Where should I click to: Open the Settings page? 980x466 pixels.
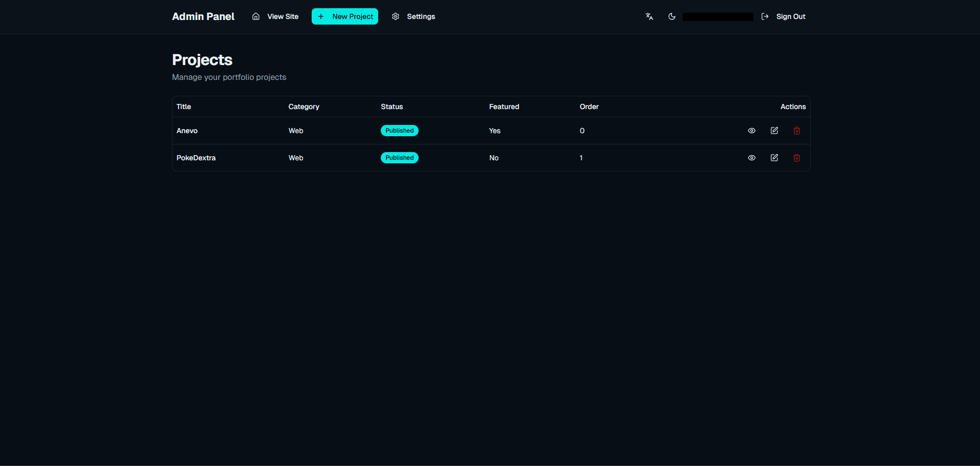click(x=413, y=16)
